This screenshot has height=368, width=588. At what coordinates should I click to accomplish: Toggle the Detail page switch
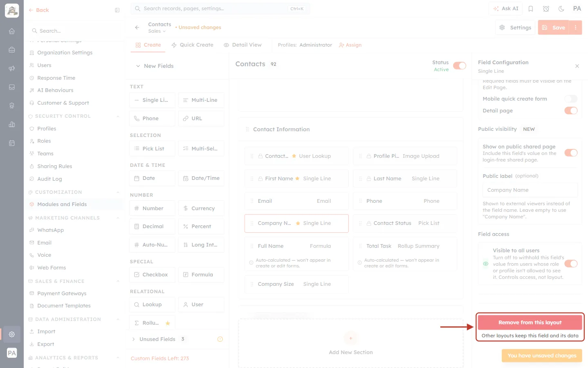571,110
